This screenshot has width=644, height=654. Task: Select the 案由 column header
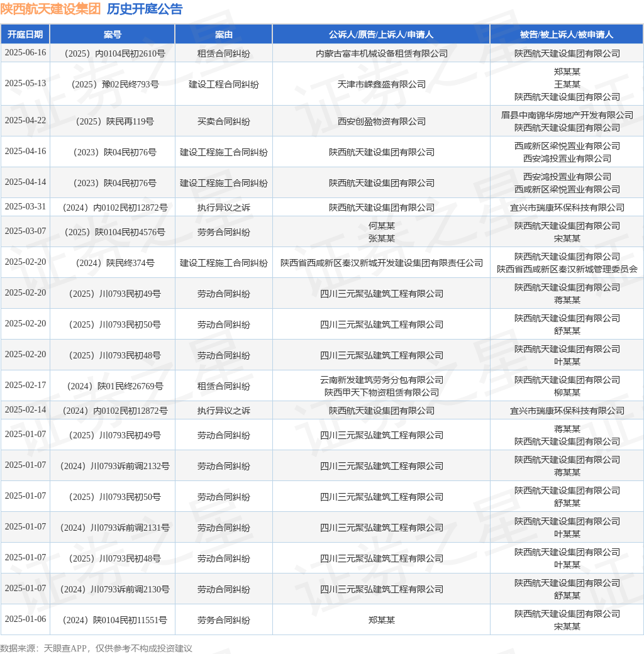coord(223,34)
